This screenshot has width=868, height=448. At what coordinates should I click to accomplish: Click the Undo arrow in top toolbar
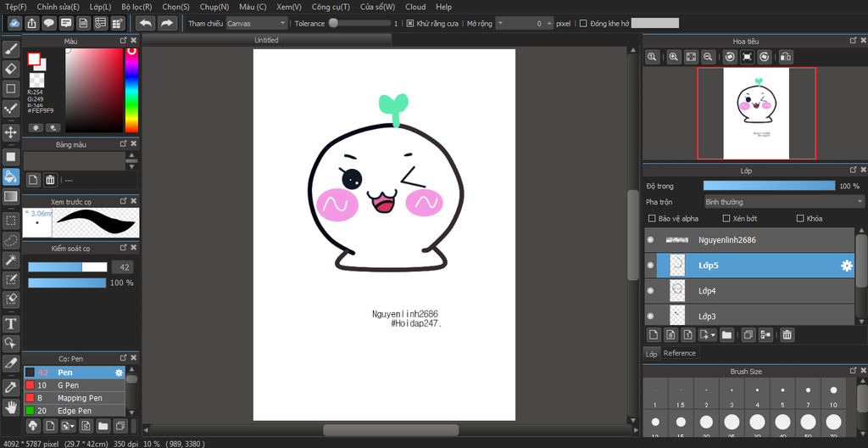point(146,23)
